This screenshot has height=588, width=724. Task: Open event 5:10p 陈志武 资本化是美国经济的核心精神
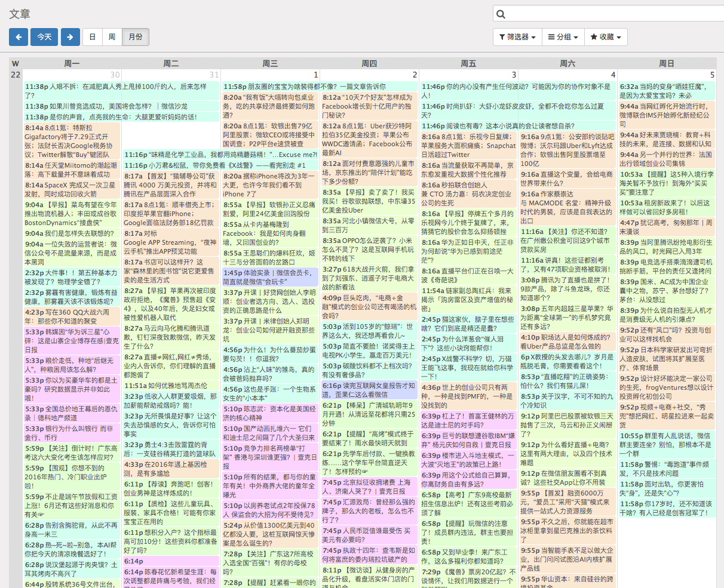pyautogui.click(x=270, y=413)
